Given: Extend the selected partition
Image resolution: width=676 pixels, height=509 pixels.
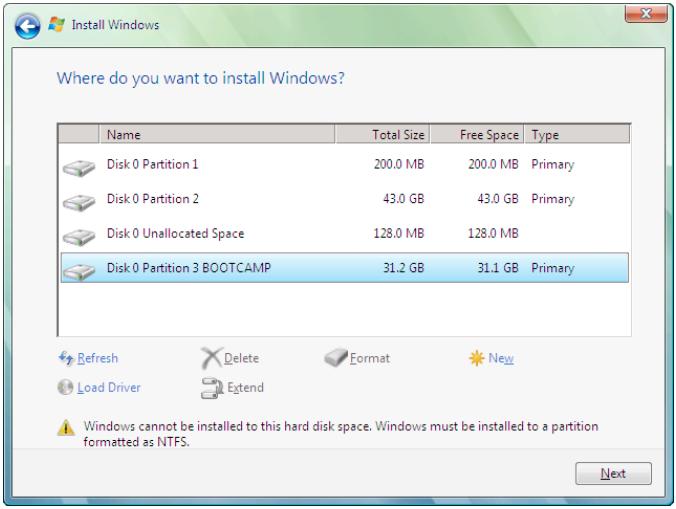Looking at the screenshot, I should [245, 387].
